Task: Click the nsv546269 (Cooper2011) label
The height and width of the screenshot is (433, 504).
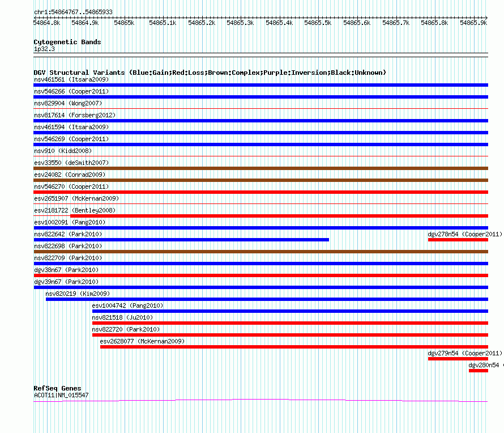Action: [x=71, y=139]
